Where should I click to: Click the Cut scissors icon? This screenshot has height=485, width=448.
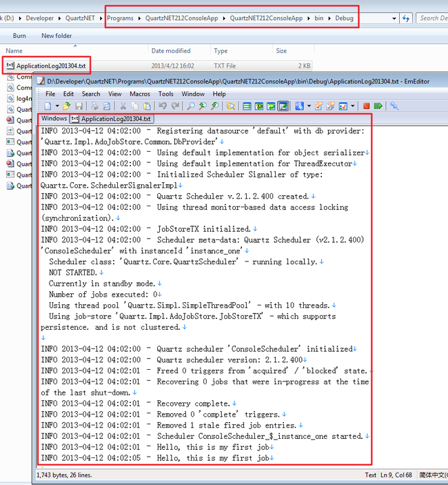pyautogui.click(x=123, y=106)
